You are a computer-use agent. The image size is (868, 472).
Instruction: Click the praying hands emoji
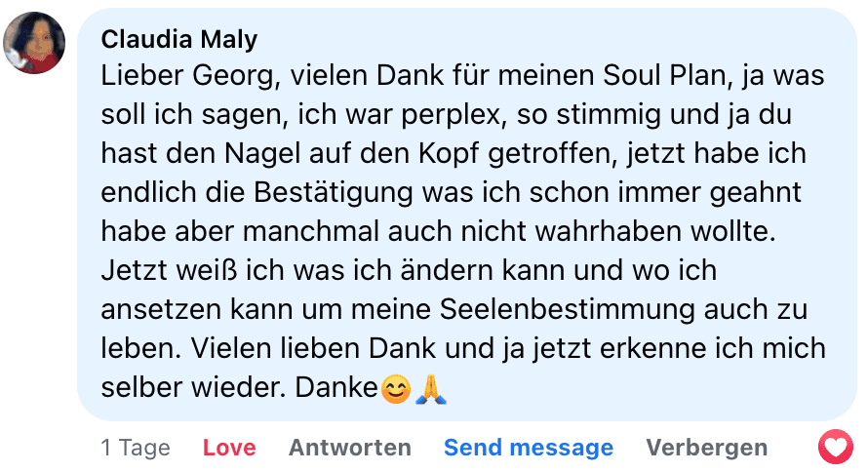click(x=430, y=389)
